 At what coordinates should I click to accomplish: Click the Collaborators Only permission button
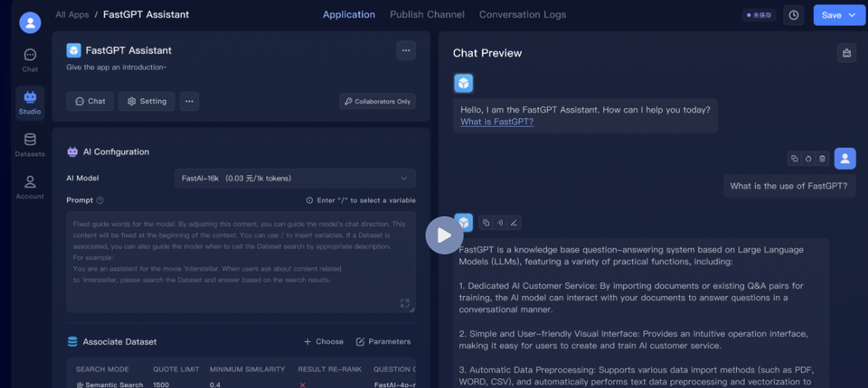[378, 102]
